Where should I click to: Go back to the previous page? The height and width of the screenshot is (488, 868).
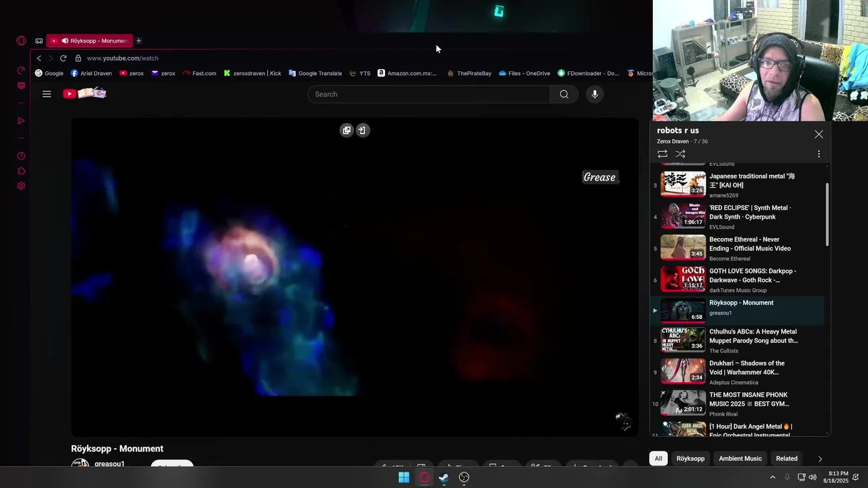click(39, 58)
